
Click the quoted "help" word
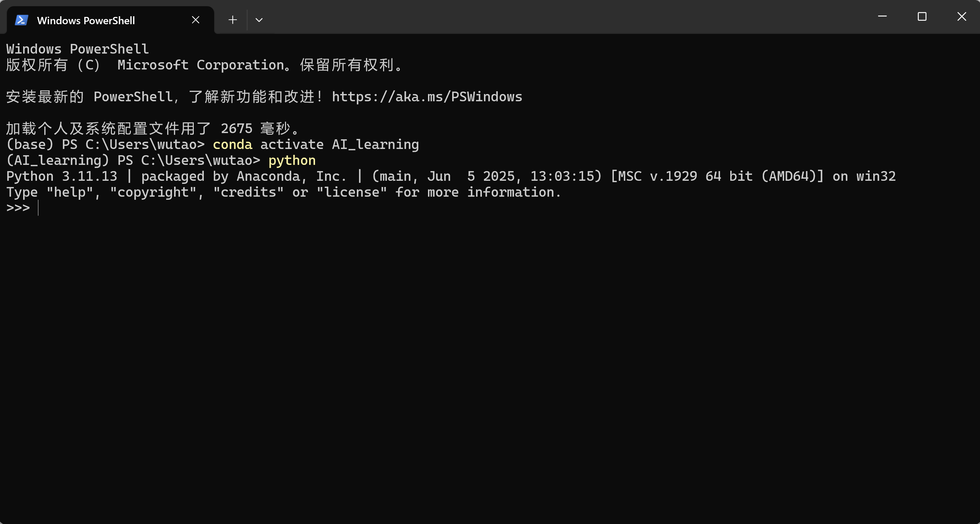[70, 193]
